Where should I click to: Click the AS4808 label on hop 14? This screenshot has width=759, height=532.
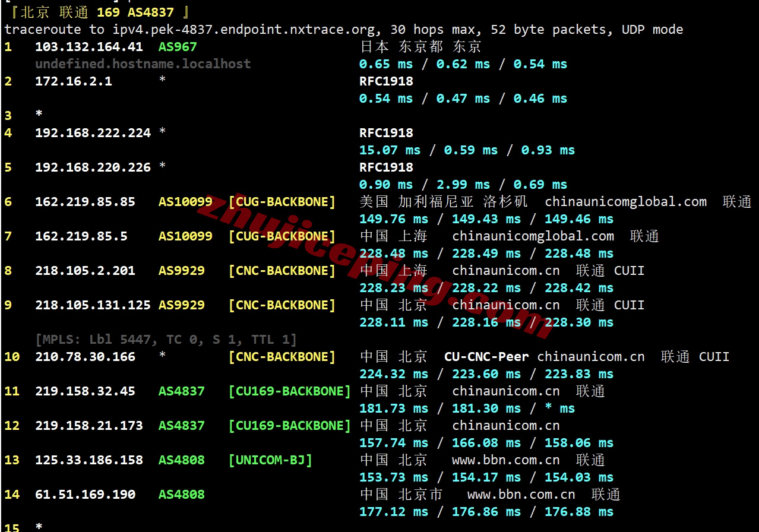coord(181,494)
